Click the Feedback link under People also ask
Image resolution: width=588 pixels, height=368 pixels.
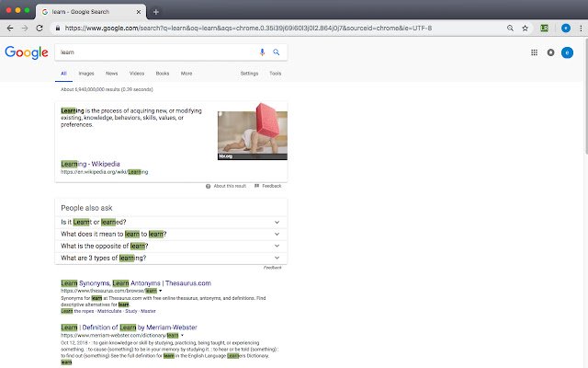pos(272,268)
